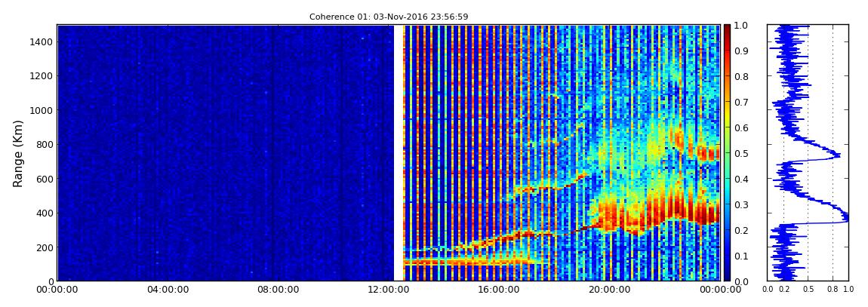Screen dimensions: 868x307
Task: Click the 1200 range tick label
Action: [x=41, y=76]
